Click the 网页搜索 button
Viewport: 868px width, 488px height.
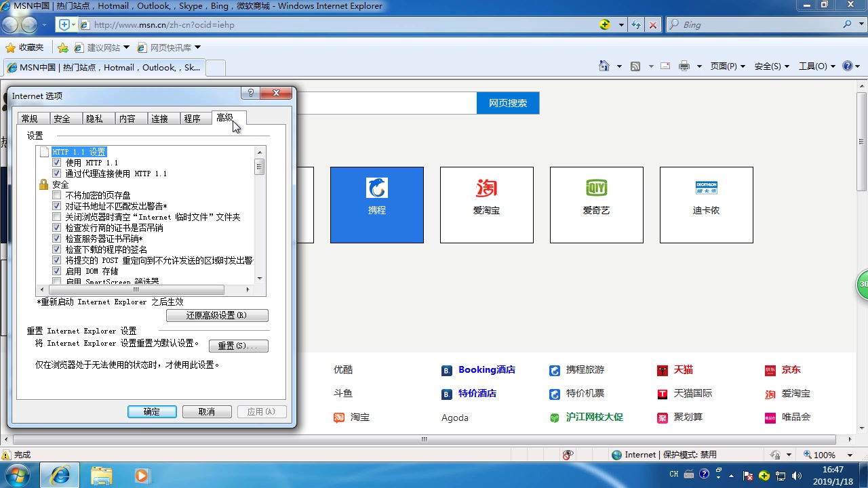(508, 103)
